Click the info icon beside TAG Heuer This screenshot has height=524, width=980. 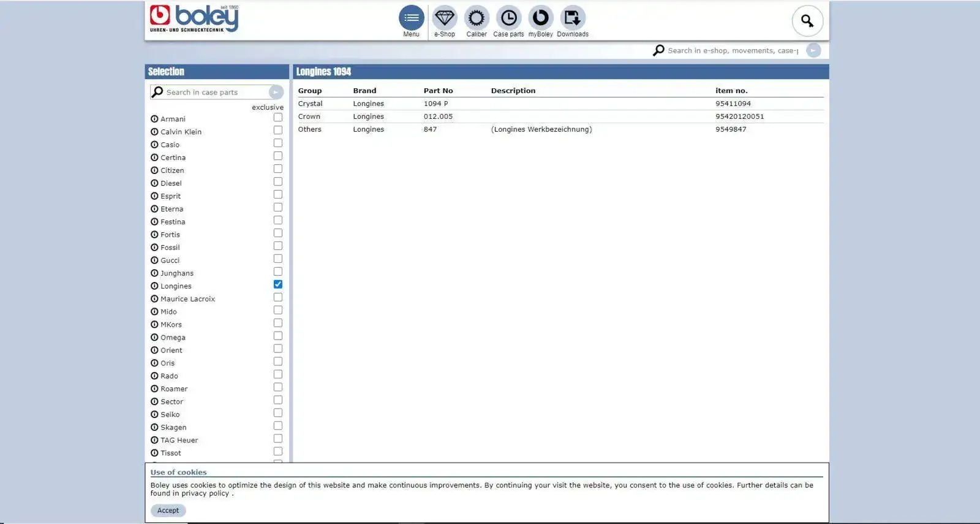pos(154,441)
